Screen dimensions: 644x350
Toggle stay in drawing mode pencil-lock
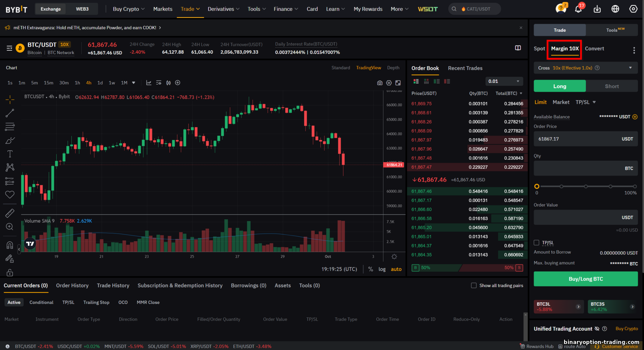coord(10,258)
